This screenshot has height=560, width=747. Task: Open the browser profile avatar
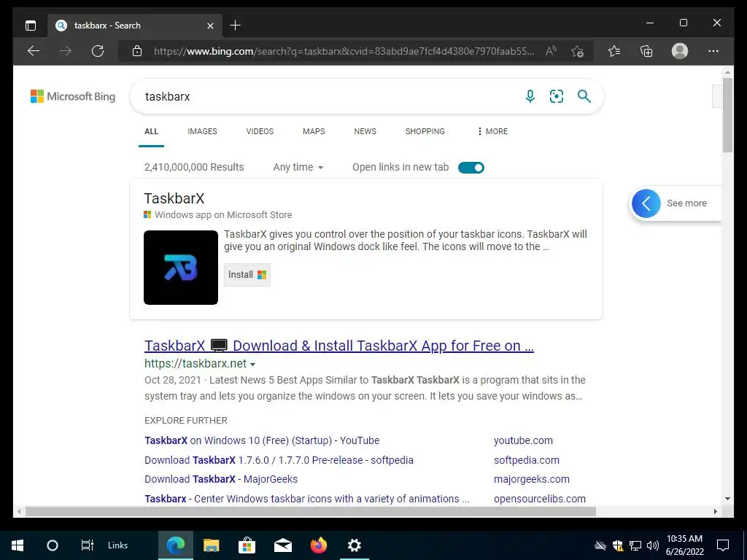(x=680, y=51)
